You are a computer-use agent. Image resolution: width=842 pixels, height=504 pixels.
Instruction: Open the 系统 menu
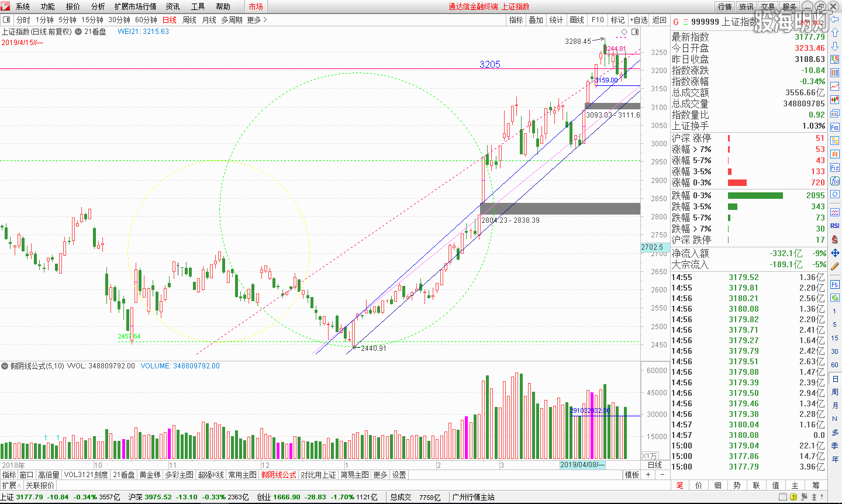click(23, 6)
